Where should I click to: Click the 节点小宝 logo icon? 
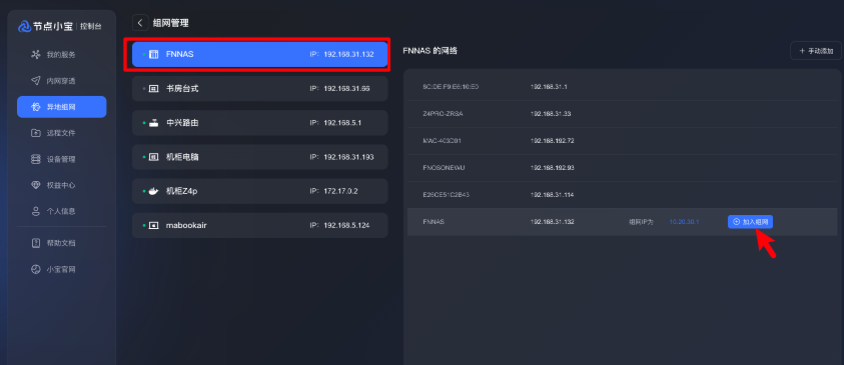(x=25, y=26)
